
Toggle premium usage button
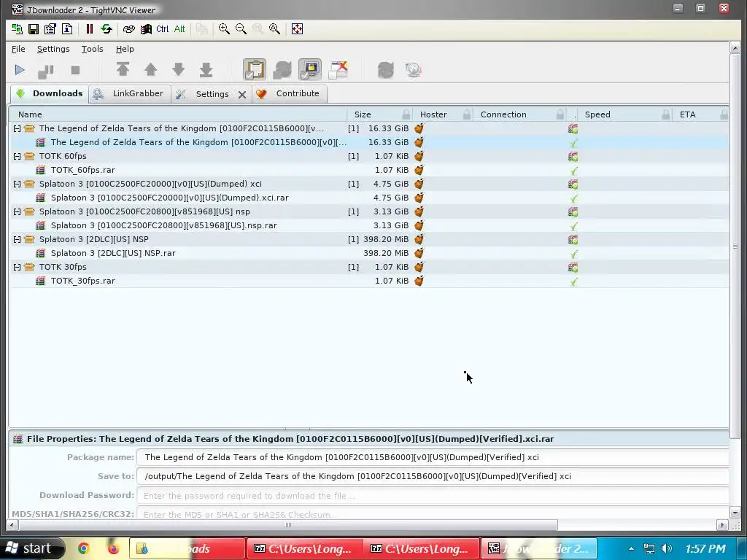(x=310, y=69)
